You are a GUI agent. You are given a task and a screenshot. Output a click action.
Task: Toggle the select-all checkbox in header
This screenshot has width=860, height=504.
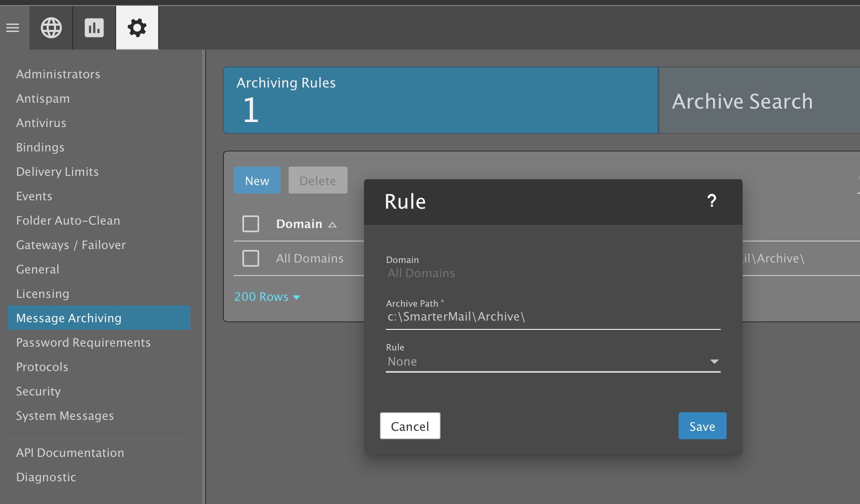251,224
